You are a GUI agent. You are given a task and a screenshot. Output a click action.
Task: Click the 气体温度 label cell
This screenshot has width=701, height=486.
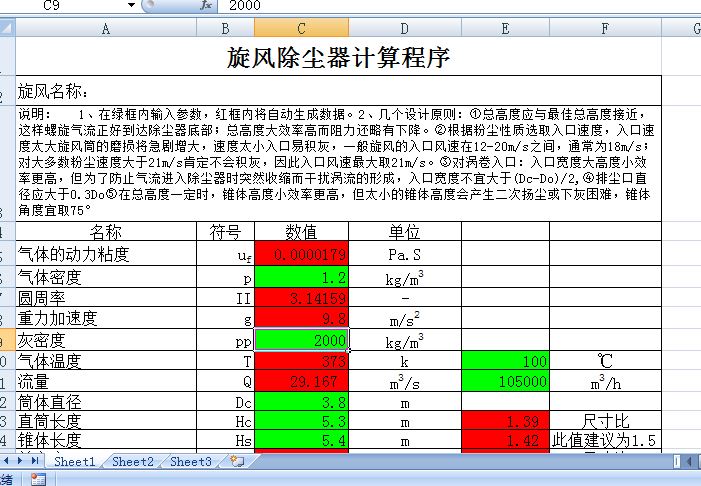106,360
